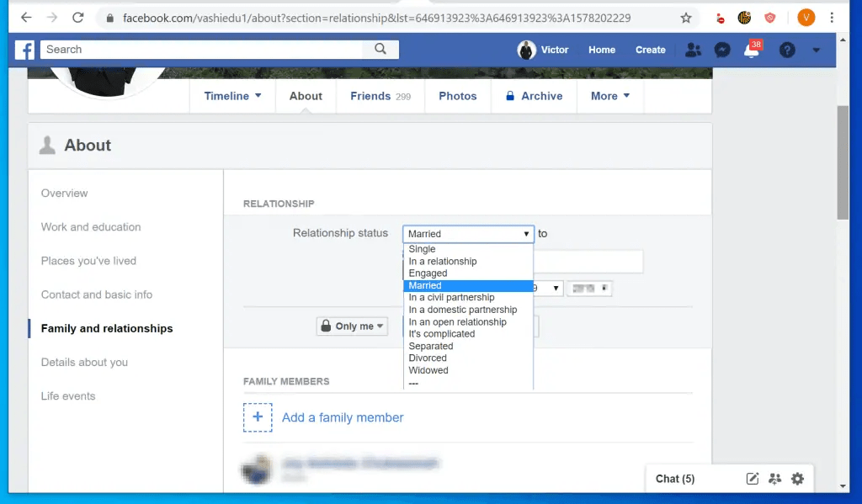
Task: Click Add a family member
Action: pyautogui.click(x=343, y=417)
